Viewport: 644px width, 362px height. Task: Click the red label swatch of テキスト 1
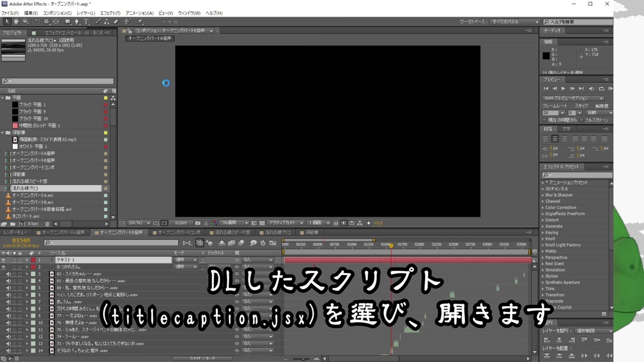pyautogui.click(x=33, y=260)
